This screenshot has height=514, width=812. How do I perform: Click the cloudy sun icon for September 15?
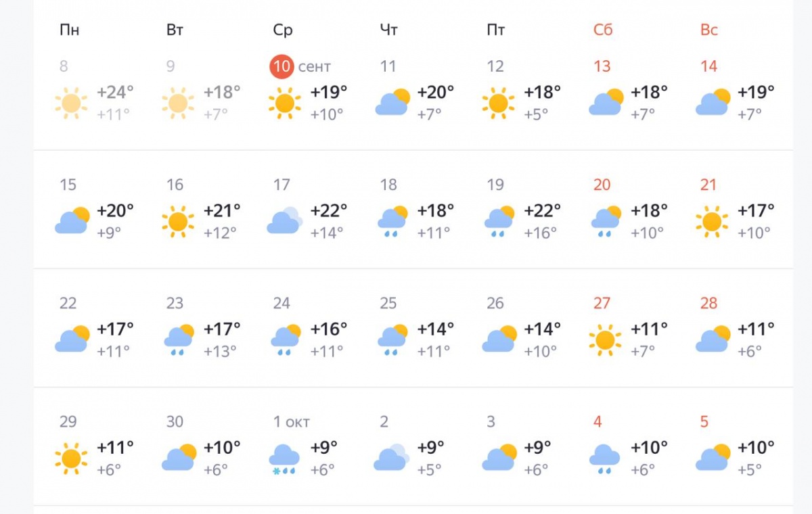click(x=71, y=220)
